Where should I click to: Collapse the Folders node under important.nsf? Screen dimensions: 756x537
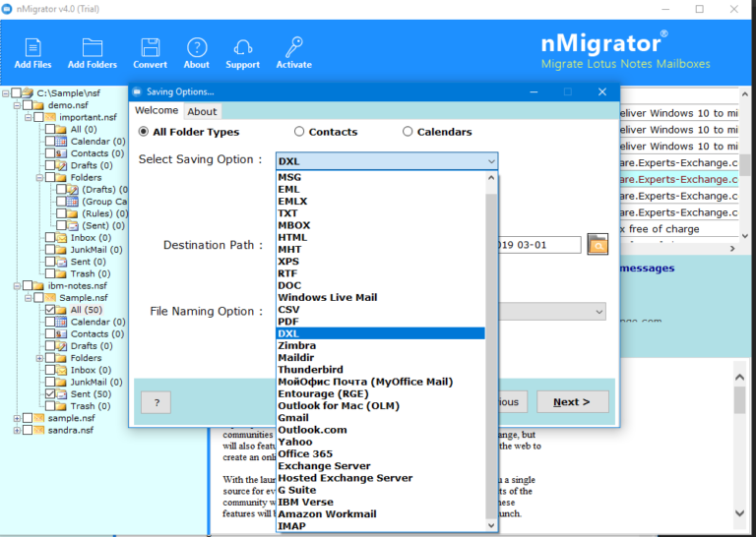tap(39, 177)
